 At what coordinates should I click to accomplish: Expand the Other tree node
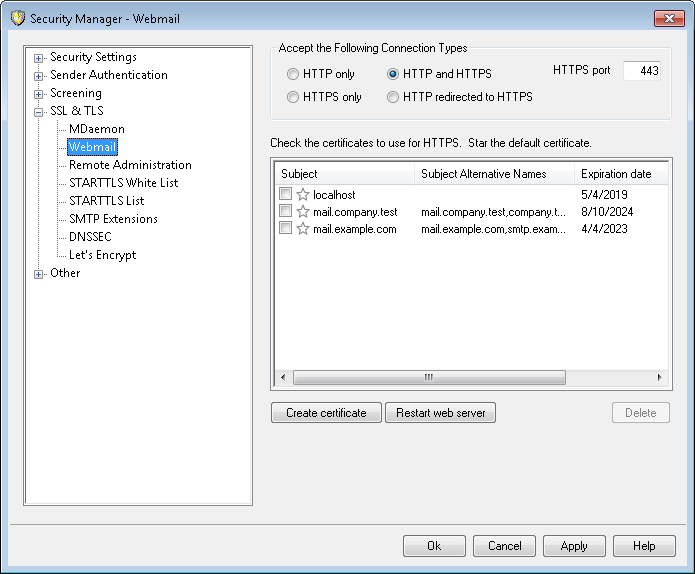39,274
